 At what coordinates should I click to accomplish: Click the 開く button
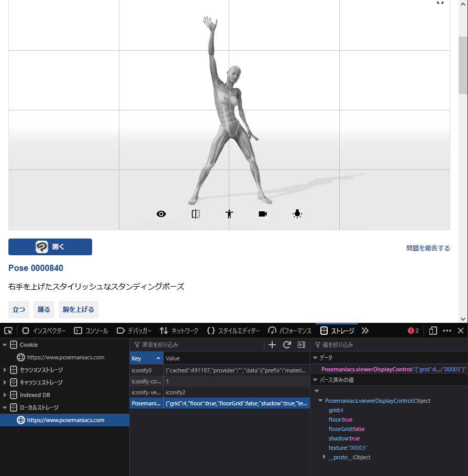click(50, 247)
